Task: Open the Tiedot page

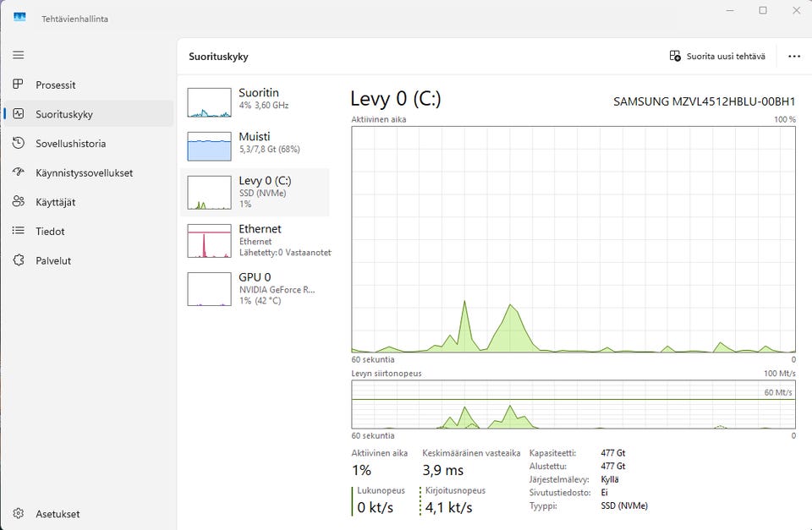Action: (x=89, y=232)
